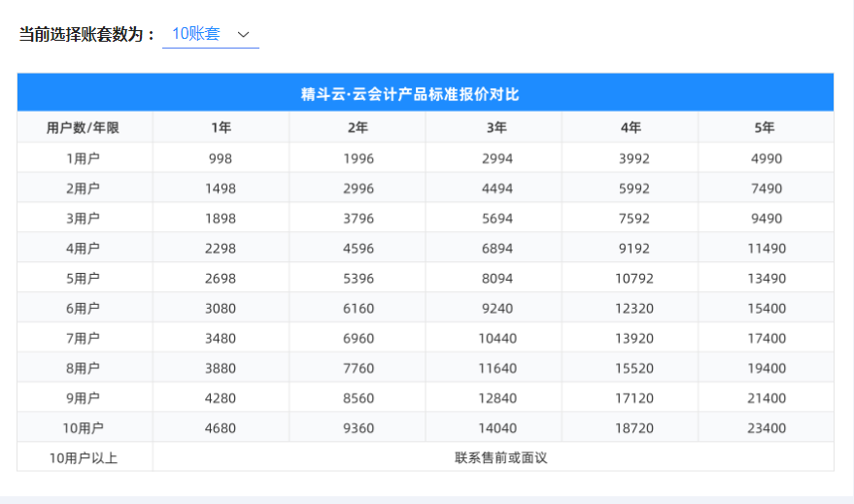Click the price 2996 cell

(x=358, y=187)
